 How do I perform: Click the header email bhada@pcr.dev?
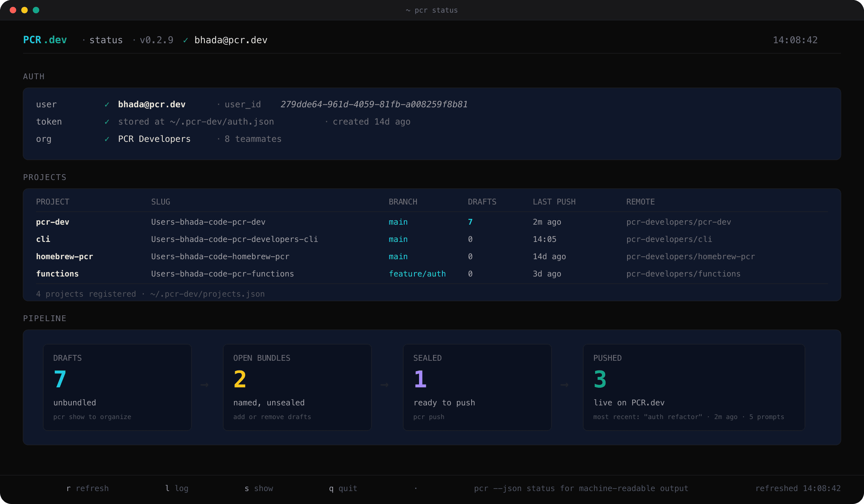click(231, 40)
